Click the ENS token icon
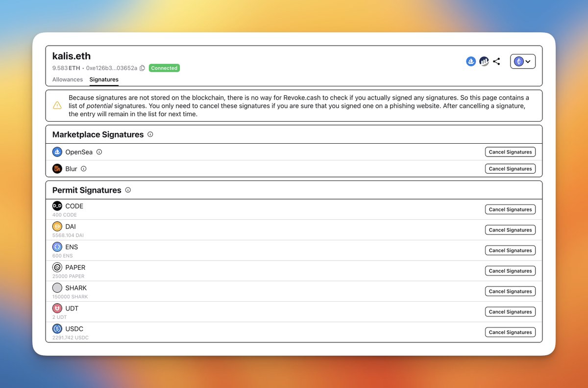This screenshot has height=388, width=588. 57,247
